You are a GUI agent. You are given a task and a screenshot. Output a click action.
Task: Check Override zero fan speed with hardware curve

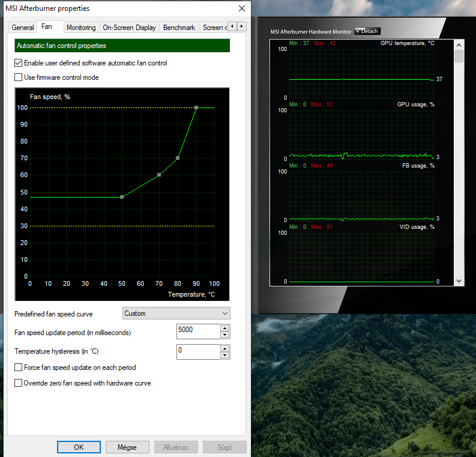pos(83,383)
